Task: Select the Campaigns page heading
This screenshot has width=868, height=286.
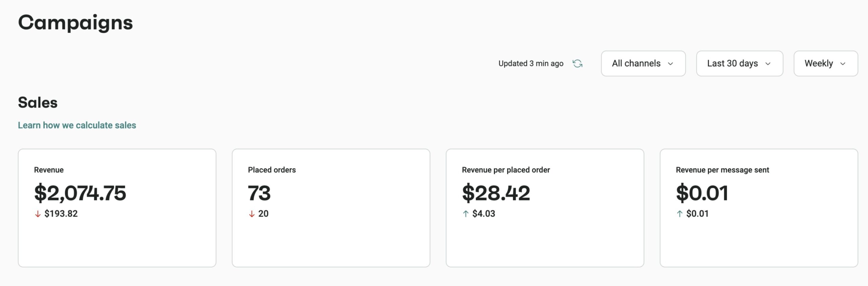Action: pos(75,23)
